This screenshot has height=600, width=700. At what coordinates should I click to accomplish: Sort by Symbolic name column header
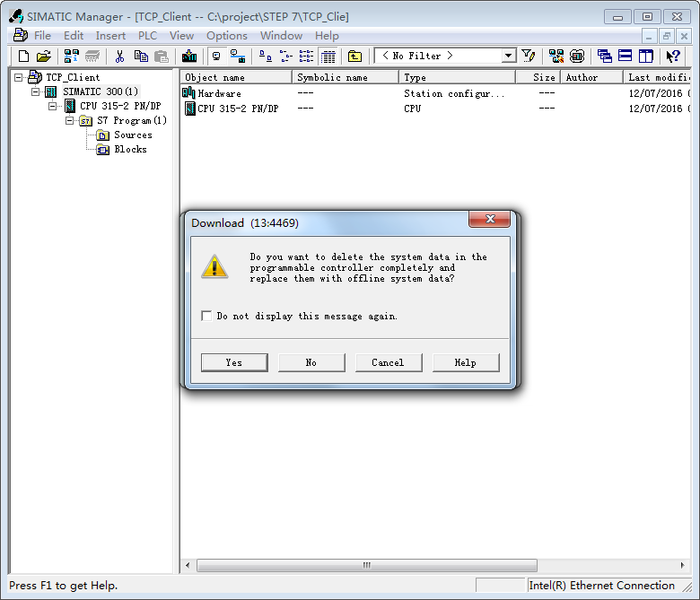(346, 77)
